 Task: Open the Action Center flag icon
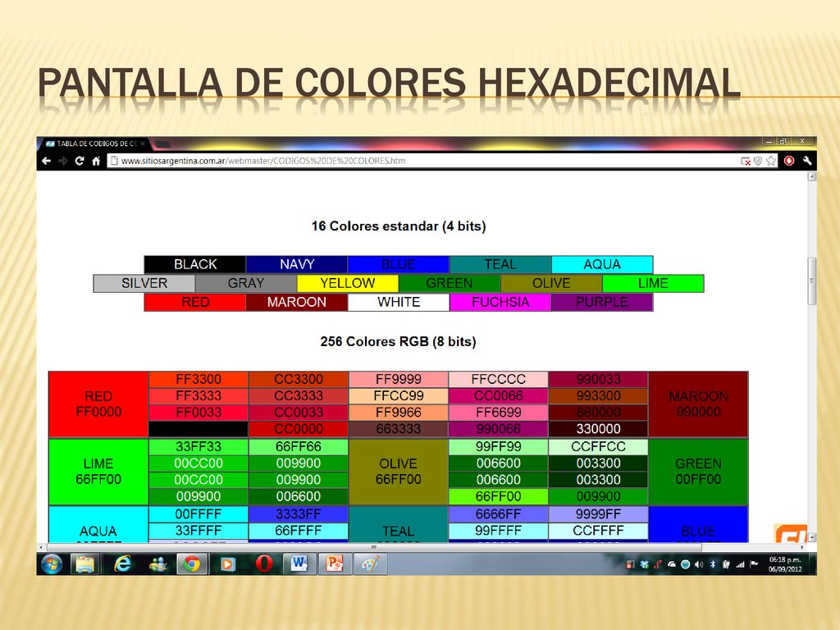tap(755, 564)
